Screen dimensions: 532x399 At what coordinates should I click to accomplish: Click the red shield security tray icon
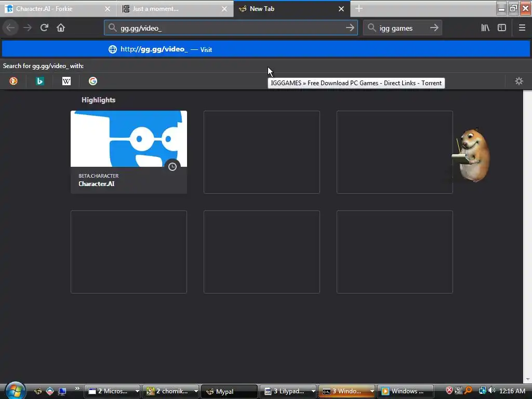(x=449, y=391)
